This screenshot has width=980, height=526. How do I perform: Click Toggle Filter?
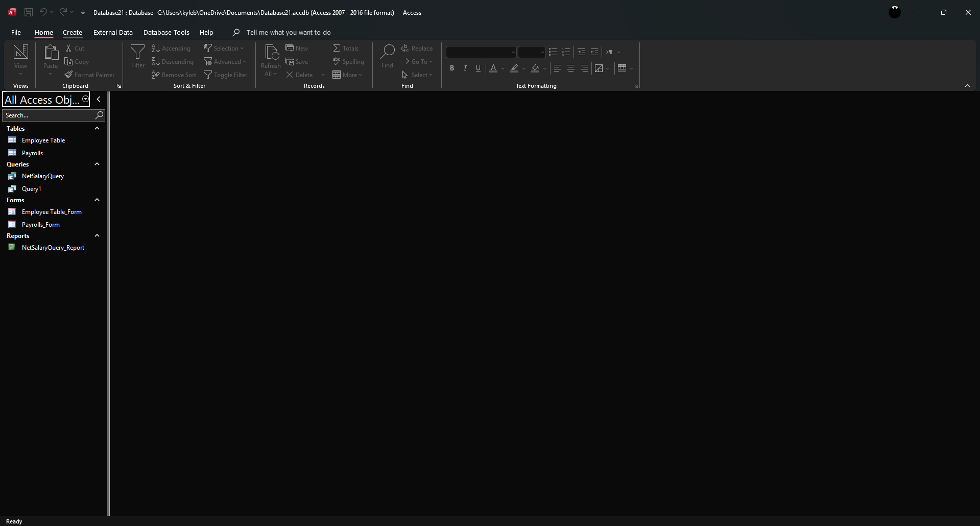[x=226, y=75]
